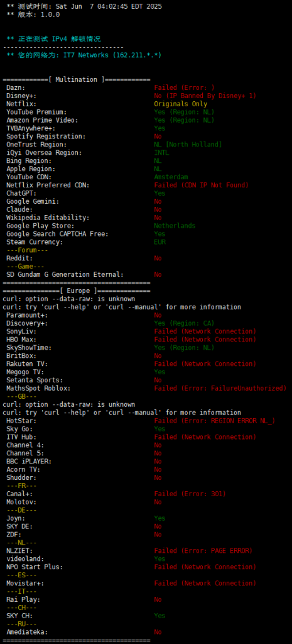Click the Claude 'No' result

click(158, 209)
